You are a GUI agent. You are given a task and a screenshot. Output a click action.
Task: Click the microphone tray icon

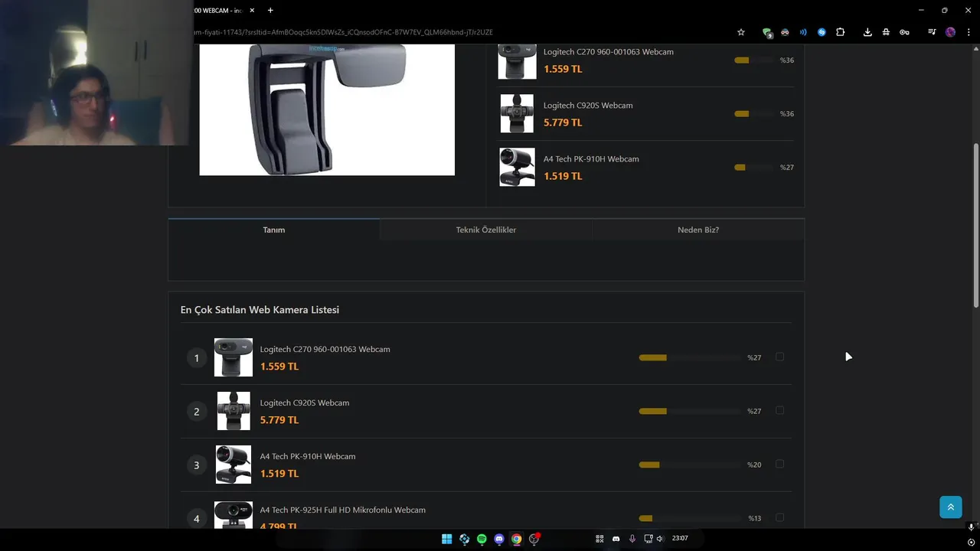(x=632, y=539)
